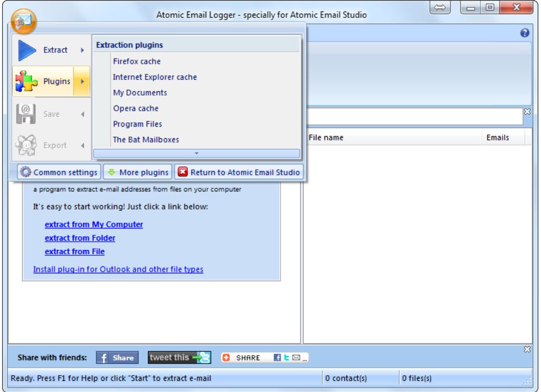Click the Export atom icon

click(26, 145)
